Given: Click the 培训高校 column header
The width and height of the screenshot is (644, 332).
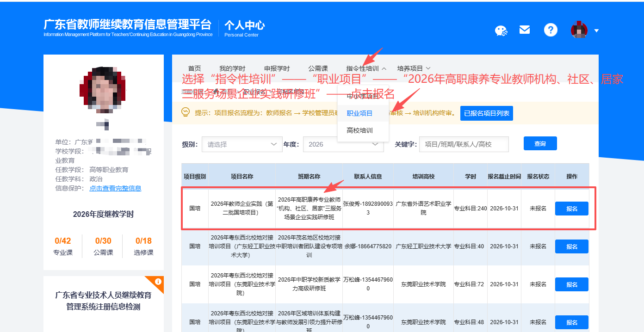Looking at the screenshot, I should click(x=424, y=177).
